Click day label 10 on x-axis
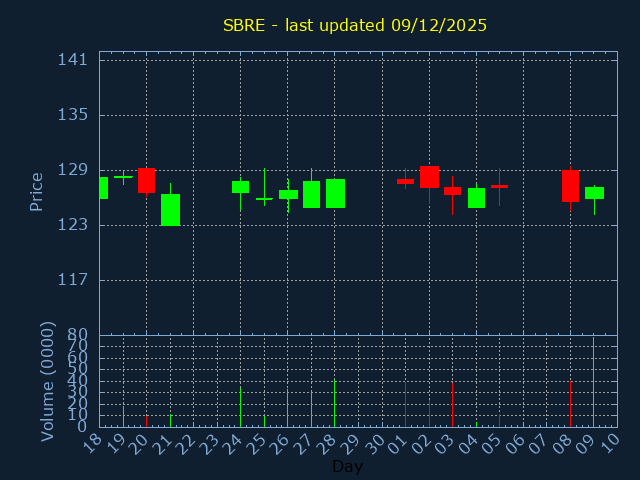The height and width of the screenshot is (480, 640). tap(610, 443)
